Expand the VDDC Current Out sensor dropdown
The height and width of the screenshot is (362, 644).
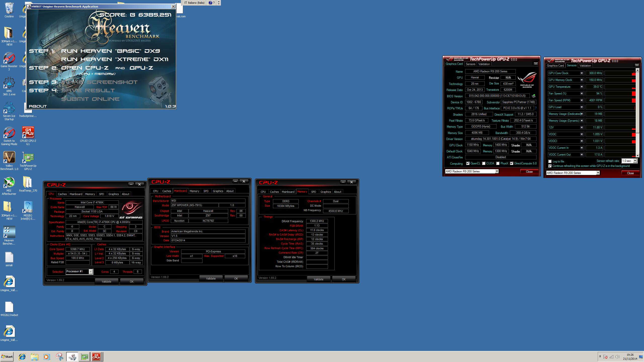click(x=582, y=155)
